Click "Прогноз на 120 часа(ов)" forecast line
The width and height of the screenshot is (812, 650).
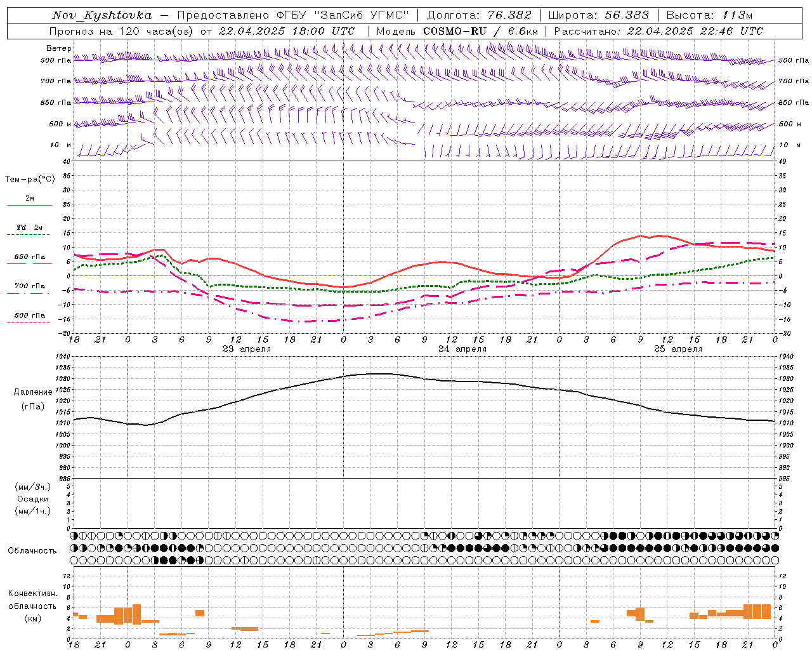[x=122, y=31]
